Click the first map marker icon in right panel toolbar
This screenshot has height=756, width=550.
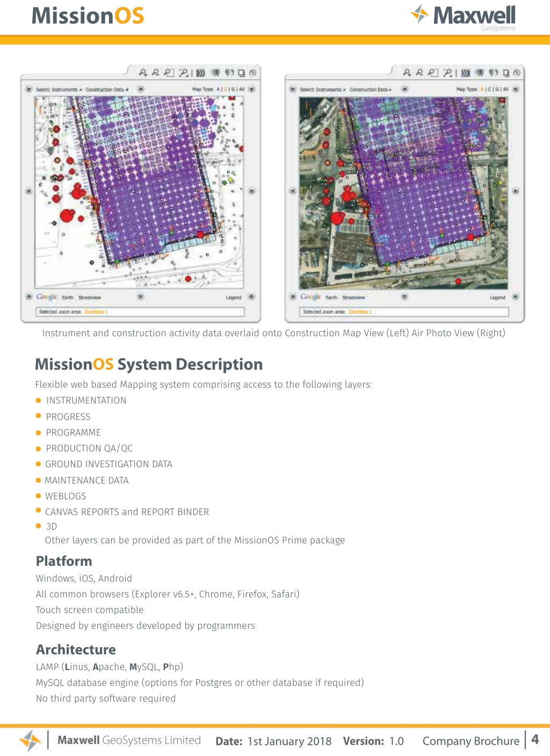480,72
